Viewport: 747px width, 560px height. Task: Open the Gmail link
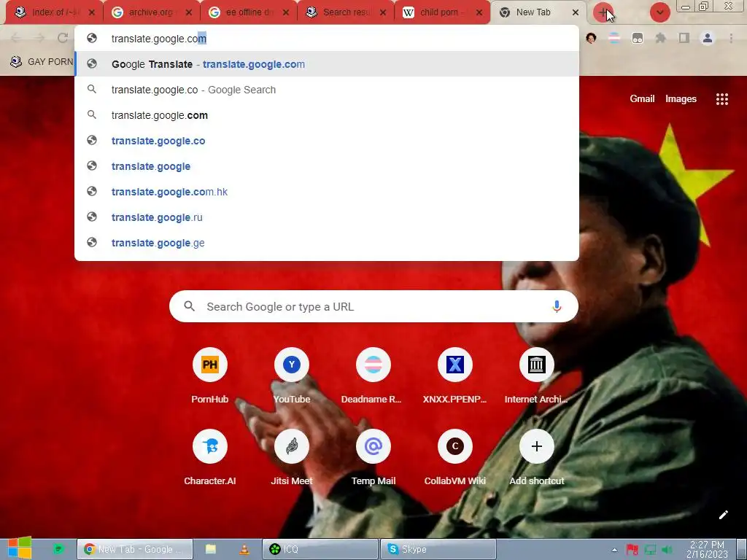[x=642, y=98]
